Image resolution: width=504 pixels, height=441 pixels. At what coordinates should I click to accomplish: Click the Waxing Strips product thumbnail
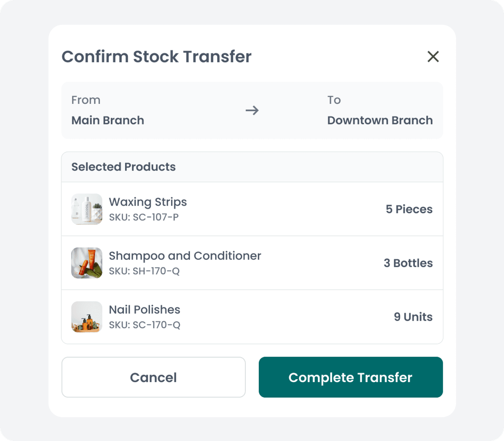(x=87, y=209)
